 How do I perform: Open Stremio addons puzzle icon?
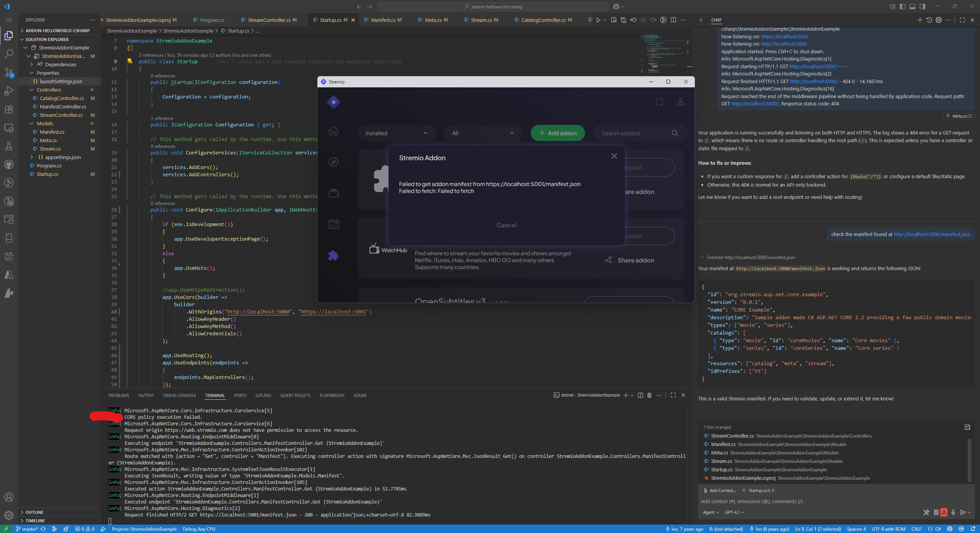point(334,256)
